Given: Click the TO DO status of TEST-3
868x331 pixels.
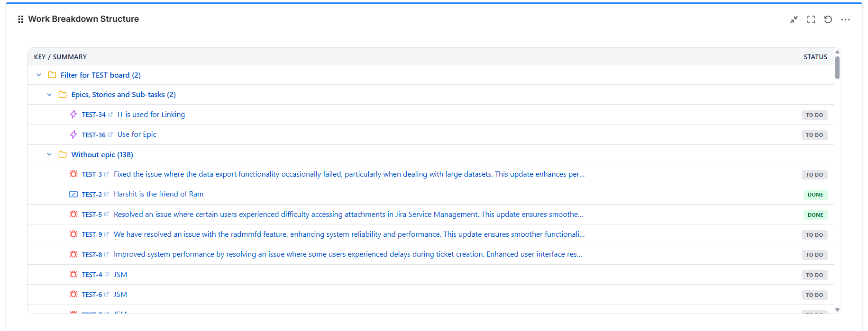Looking at the screenshot, I should coord(814,175).
